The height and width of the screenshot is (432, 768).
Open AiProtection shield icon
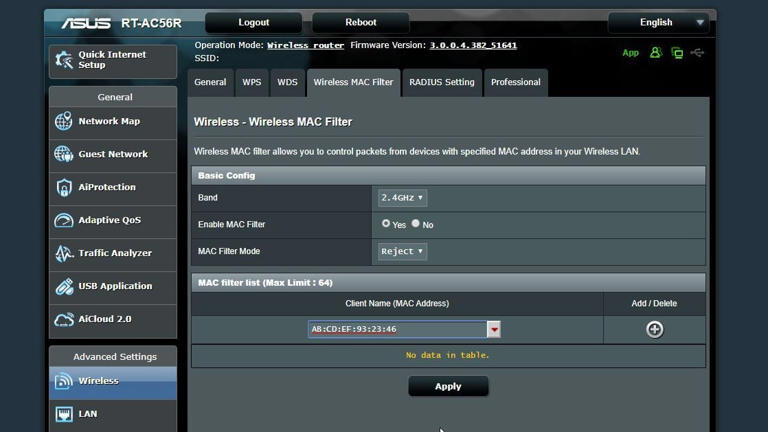[x=64, y=188]
